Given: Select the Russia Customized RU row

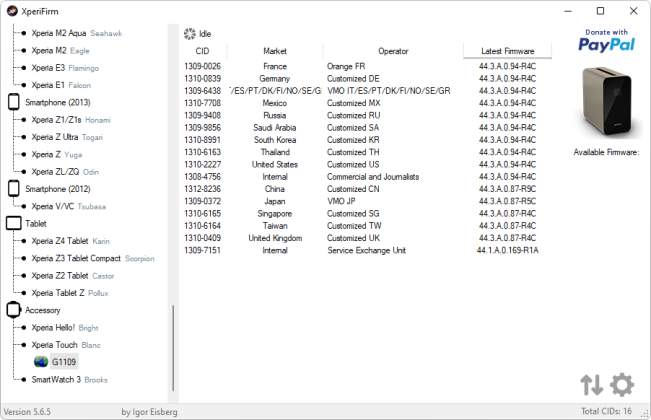Looking at the screenshot, I should coord(367,115).
